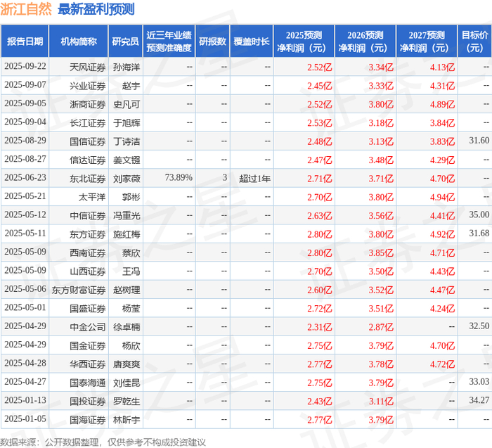
Task: Open the 中金公司 institution entry
Action: tap(88, 327)
